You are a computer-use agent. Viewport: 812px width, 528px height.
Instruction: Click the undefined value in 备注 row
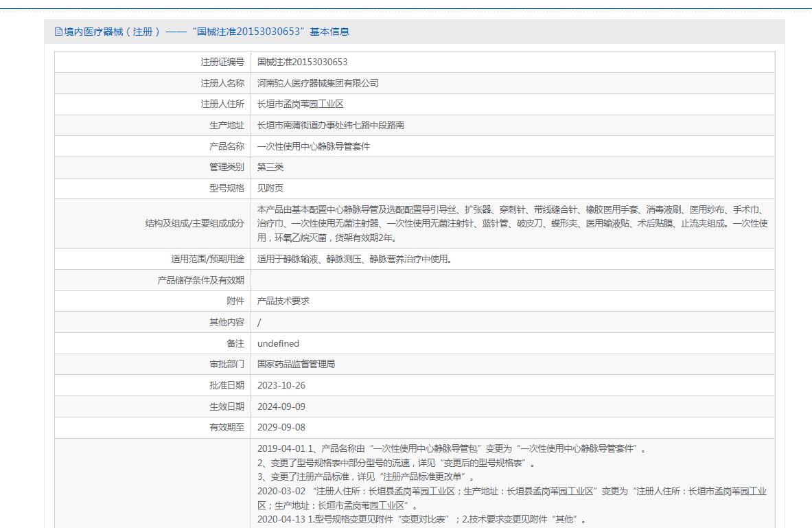(x=278, y=343)
